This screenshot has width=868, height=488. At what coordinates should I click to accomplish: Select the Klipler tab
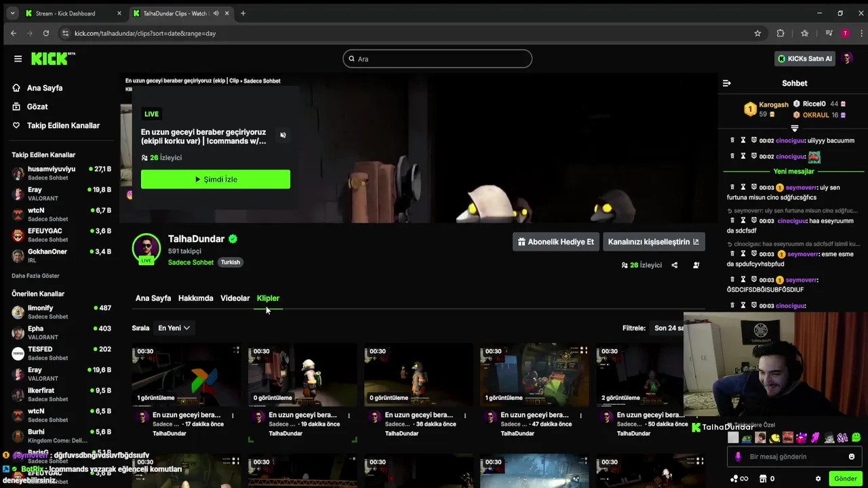click(x=268, y=298)
